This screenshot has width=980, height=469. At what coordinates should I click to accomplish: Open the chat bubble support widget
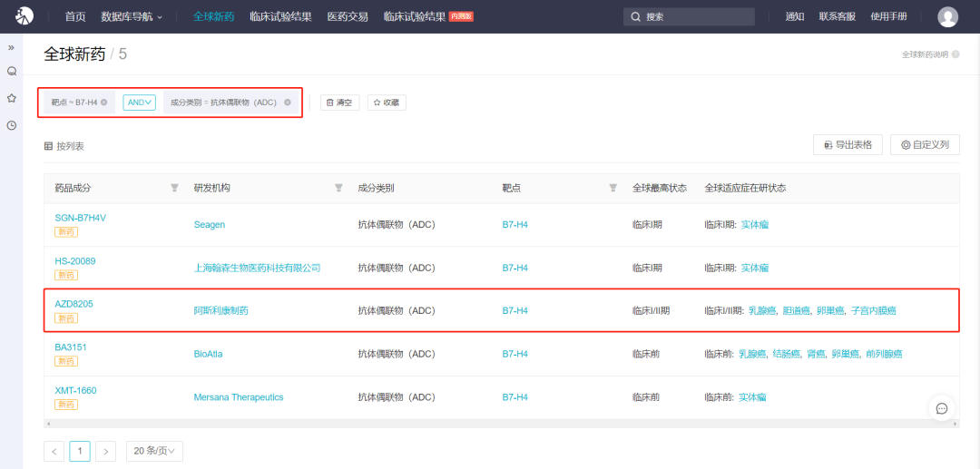point(942,408)
